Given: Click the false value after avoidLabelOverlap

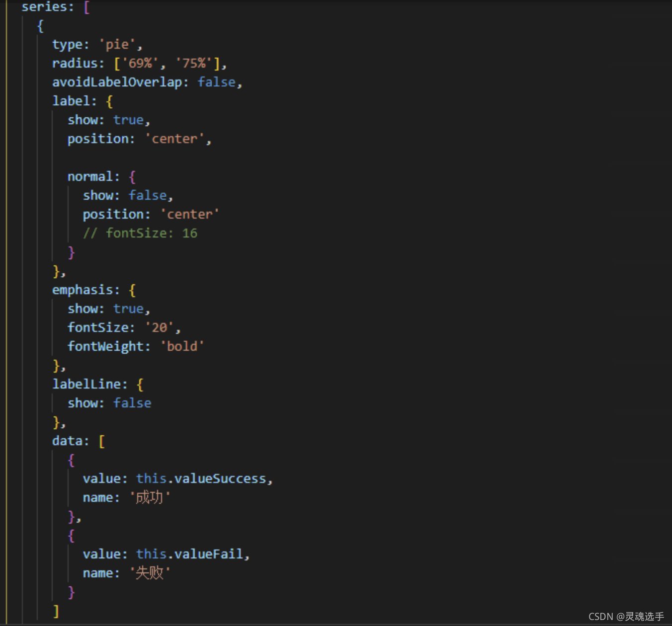Looking at the screenshot, I should [x=216, y=82].
